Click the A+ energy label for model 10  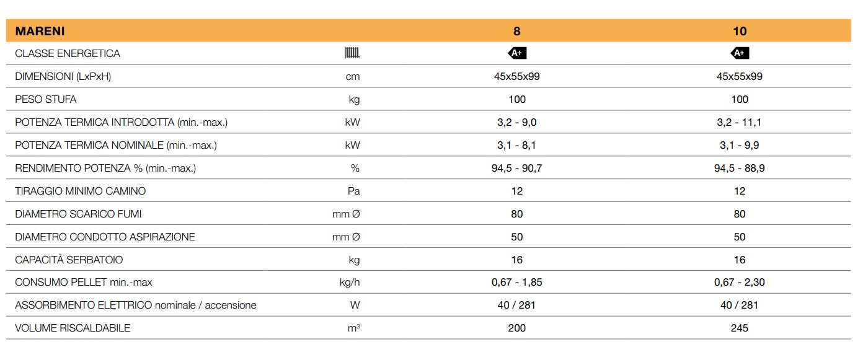(x=740, y=53)
